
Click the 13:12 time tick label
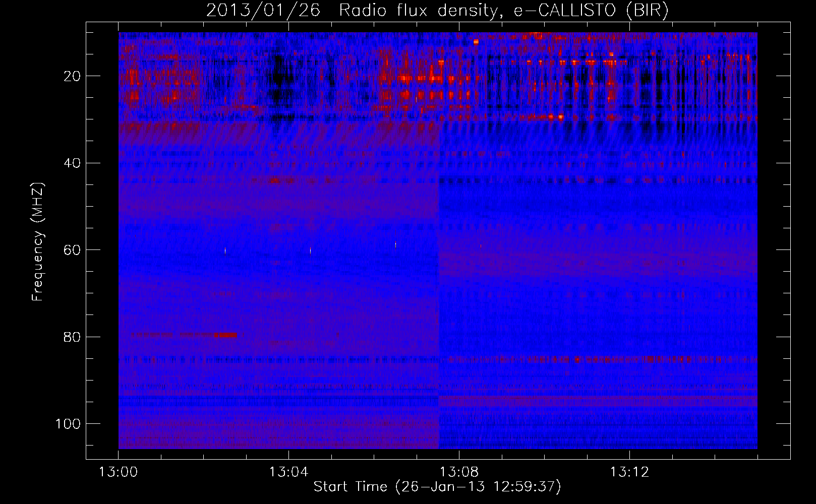click(x=629, y=472)
